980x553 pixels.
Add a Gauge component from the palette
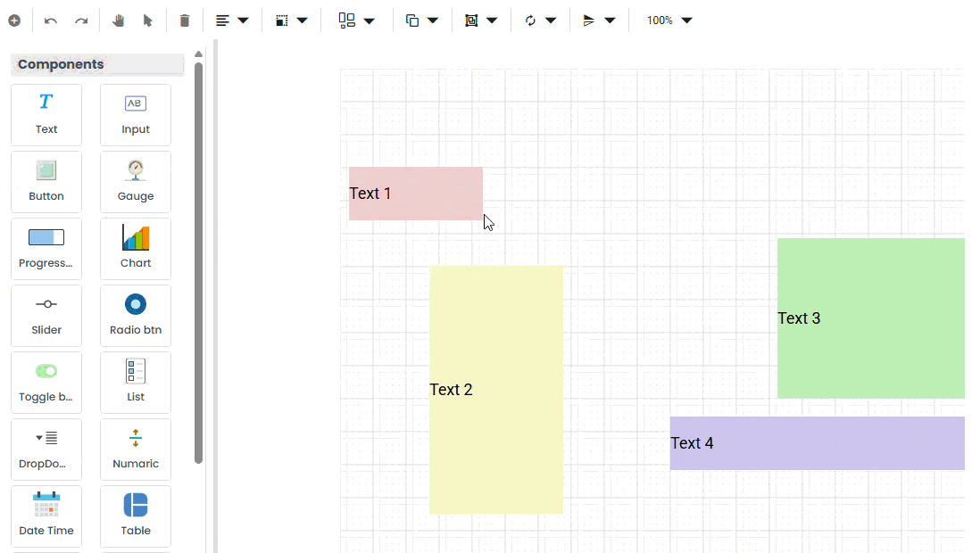pos(136,182)
